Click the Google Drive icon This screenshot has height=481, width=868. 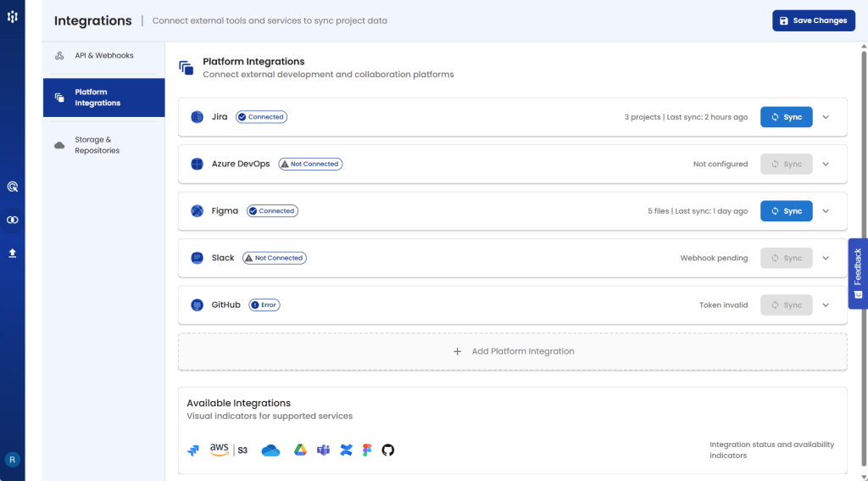(x=300, y=450)
